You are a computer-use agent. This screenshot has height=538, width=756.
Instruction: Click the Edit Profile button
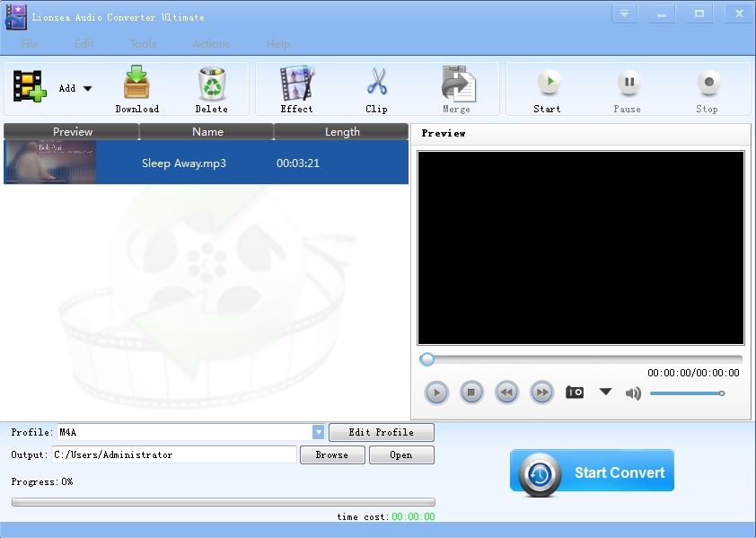(382, 432)
